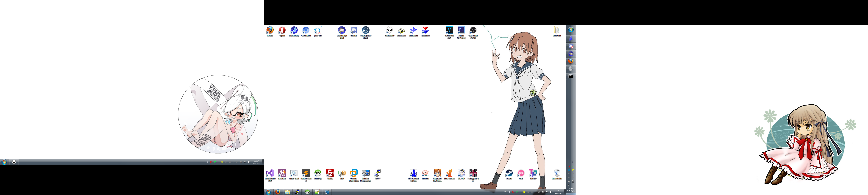Launch foobar2000 desktop shortcut
Screen dimensions: 868x195
389,32
